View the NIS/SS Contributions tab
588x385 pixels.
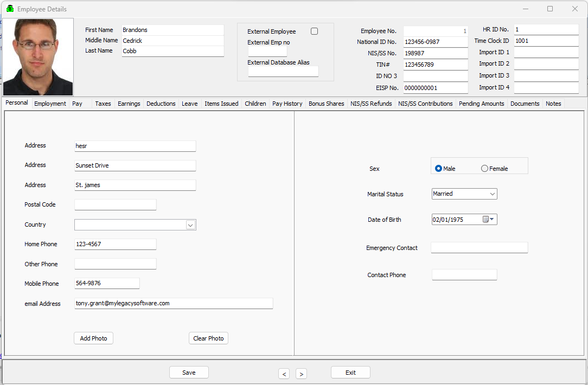(x=425, y=103)
